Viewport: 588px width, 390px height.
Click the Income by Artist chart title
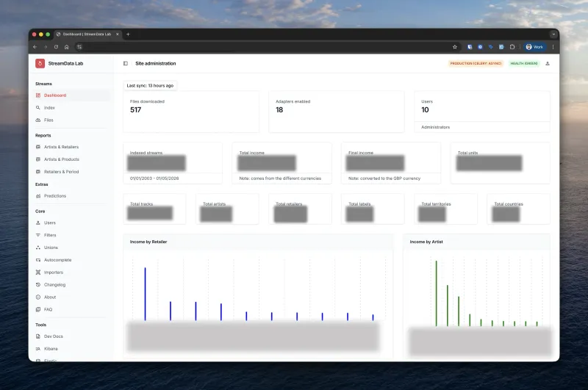tap(426, 242)
